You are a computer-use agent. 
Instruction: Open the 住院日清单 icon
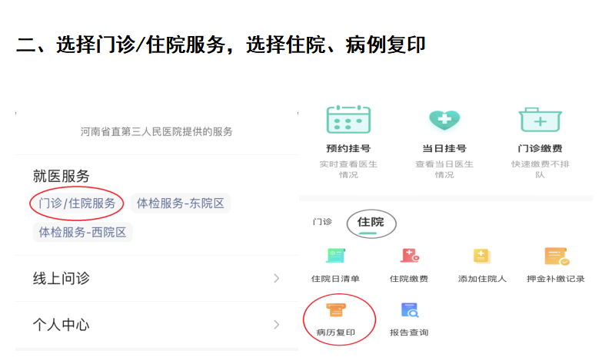(x=335, y=256)
